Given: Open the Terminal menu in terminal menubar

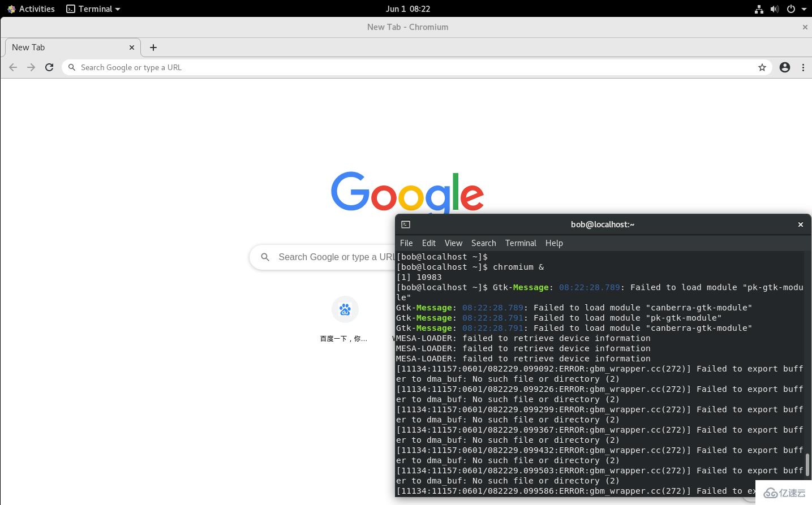Looking at the screenshot, I should click(521, 243).
